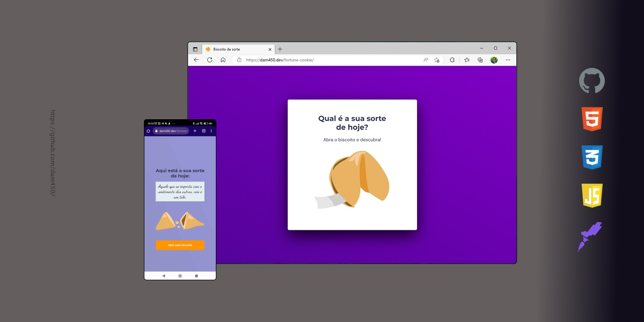Click the Home icon in Edge toolbar
Image resolution: width=644 pixels, height=322 pixels.
pos(223,59)
